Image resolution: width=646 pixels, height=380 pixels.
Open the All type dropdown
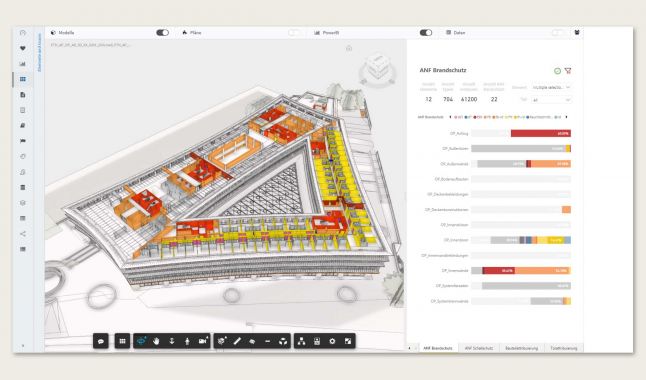[x=551, y=100]
